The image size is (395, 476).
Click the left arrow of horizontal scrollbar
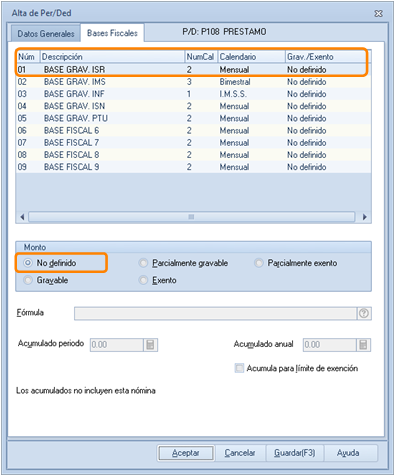click(22, 217)
